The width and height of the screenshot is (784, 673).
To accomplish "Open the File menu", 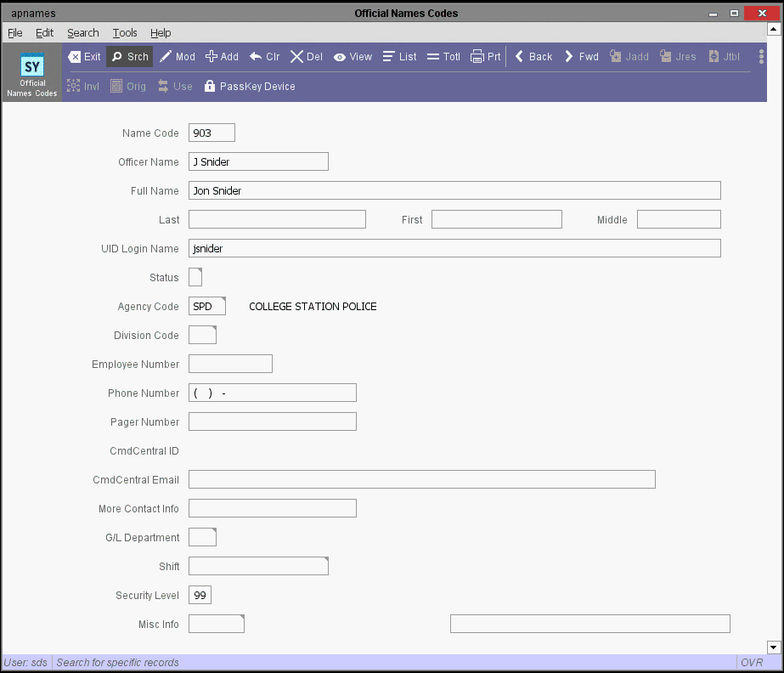I will [x=15, y=33].
